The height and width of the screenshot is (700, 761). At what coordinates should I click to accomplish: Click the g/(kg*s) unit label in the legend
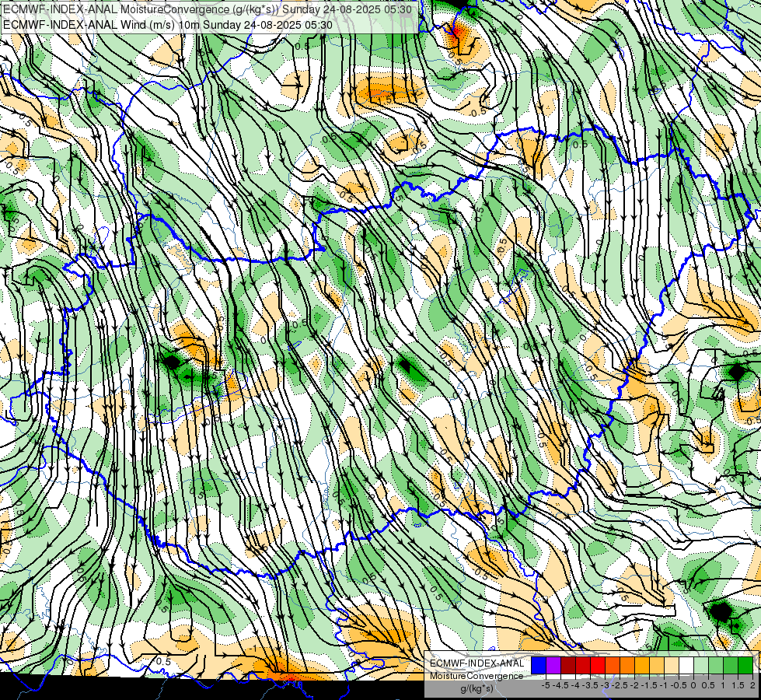point(477,689)
